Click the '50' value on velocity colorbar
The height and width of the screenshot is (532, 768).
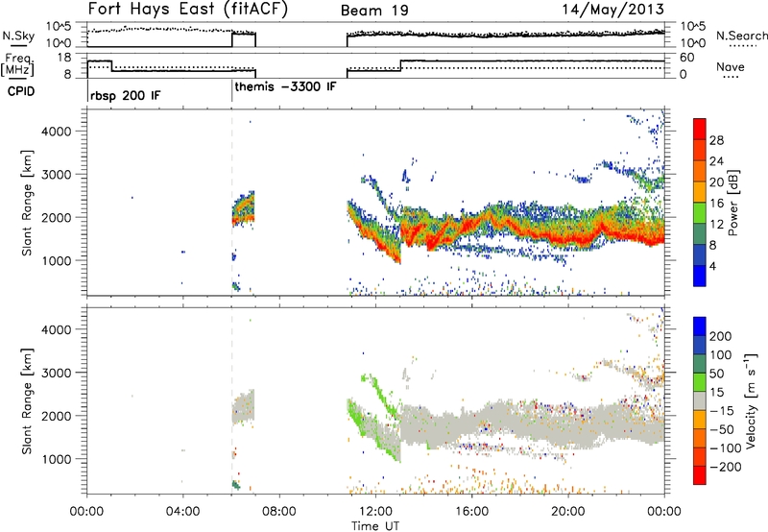(x=716, y=374)
